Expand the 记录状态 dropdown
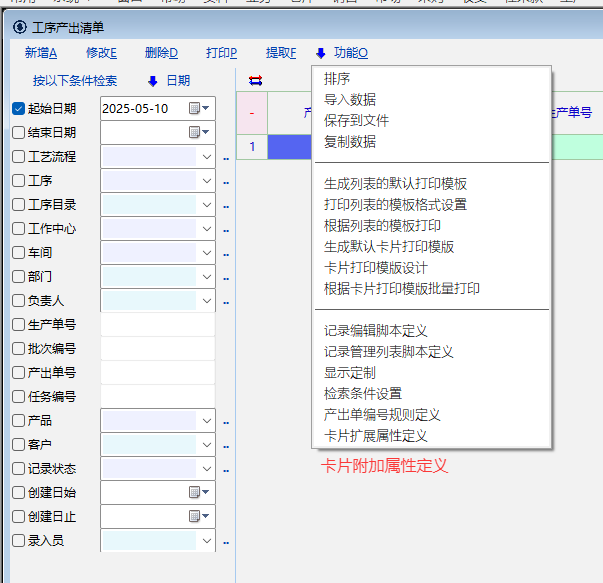 [207, 468]
